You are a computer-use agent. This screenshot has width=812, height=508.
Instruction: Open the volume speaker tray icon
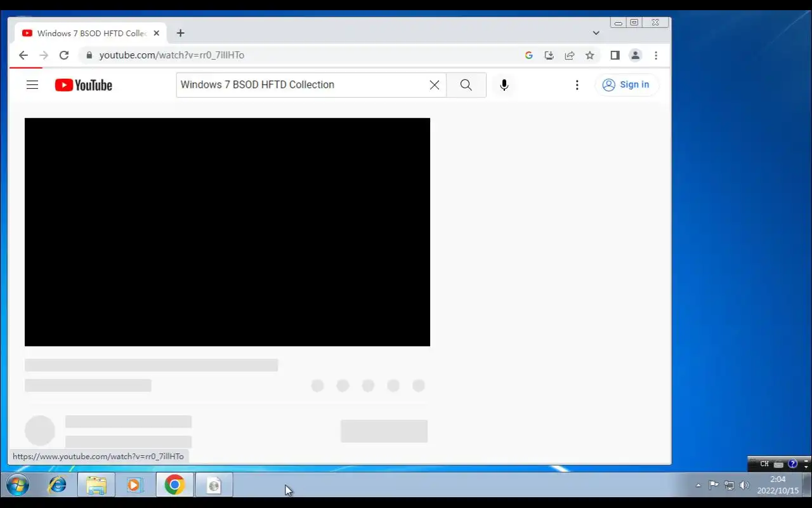coord(744,486)
